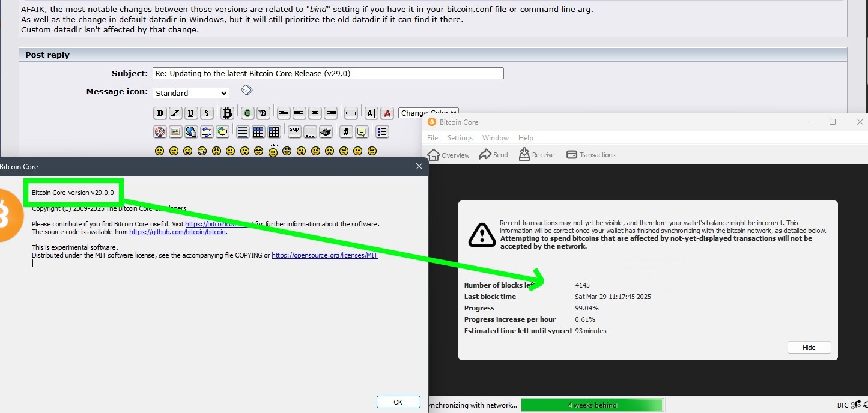Open the Window menu in Bitcoin Core

tap(496, 138)
